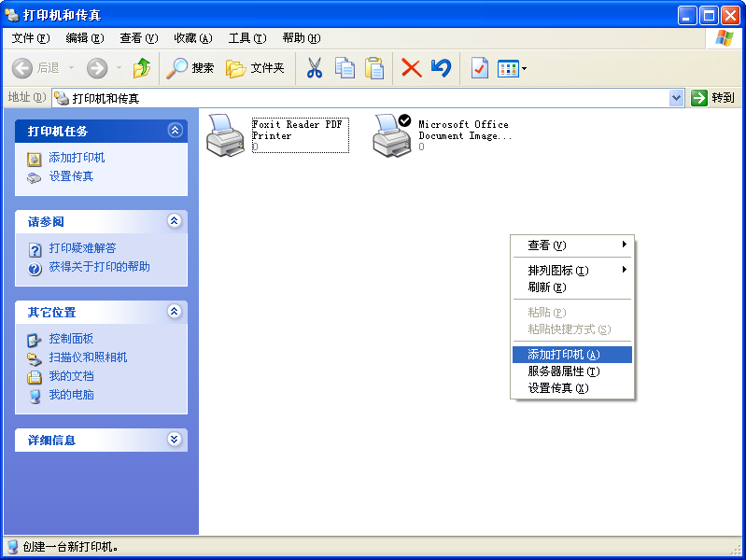Open the address bar dropdown arrow
The width and height of the screenshot is (746, 560).
coord(677,98)
